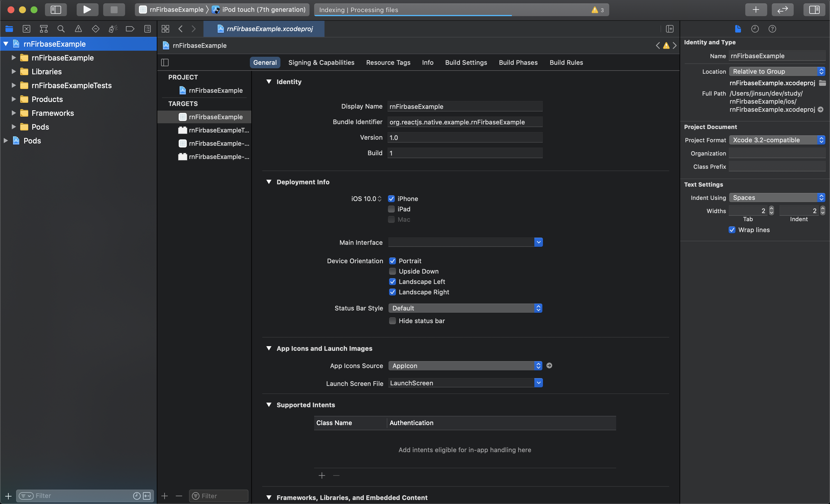Viewport: 830px width, 504px height.
Task: Open the Symbol navigator
Action: [x=44, y=29]
